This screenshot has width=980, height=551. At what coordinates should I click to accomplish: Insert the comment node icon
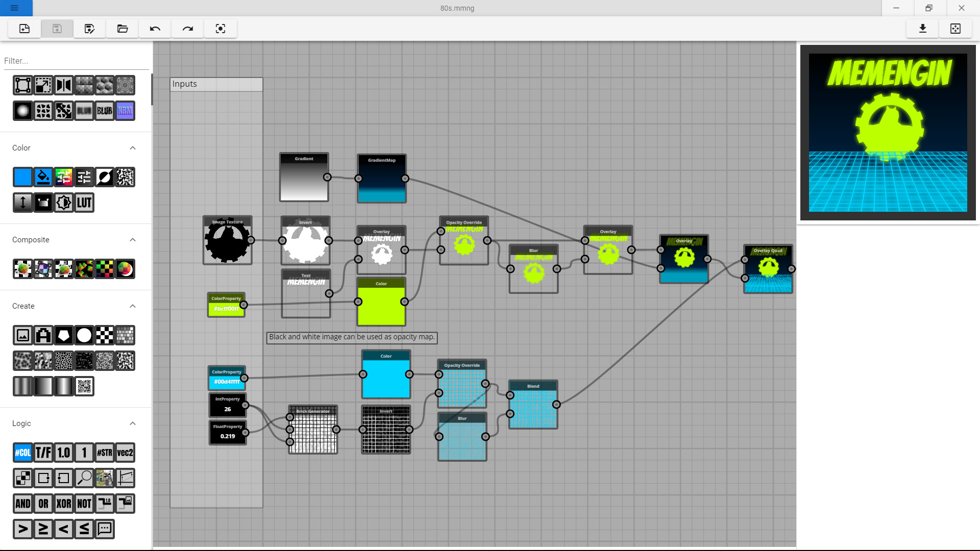click(x=105, y=529)
